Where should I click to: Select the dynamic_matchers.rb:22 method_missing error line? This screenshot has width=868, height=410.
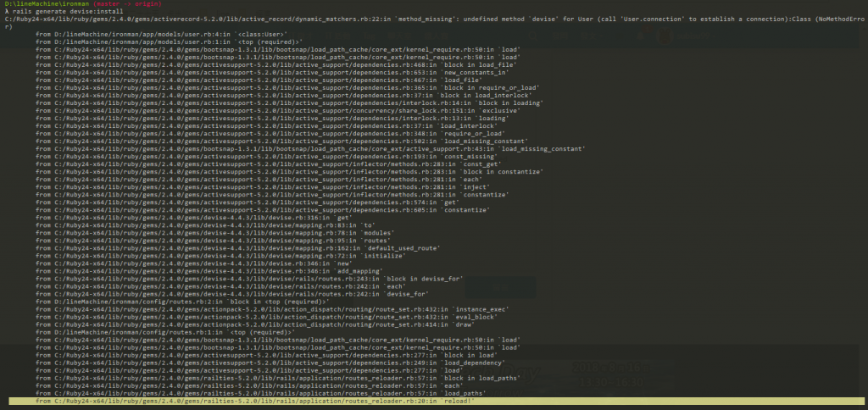pos(434,22)
